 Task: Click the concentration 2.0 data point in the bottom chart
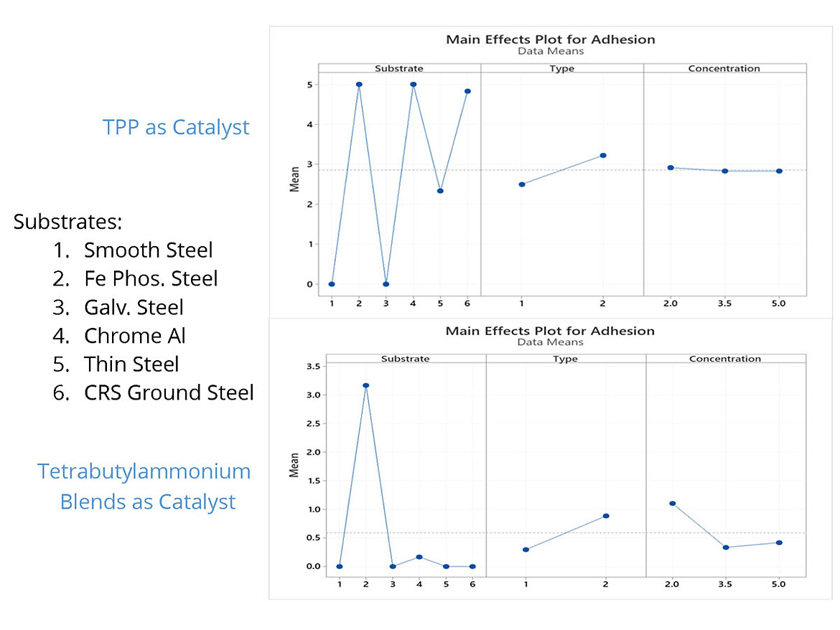(673, 504)
